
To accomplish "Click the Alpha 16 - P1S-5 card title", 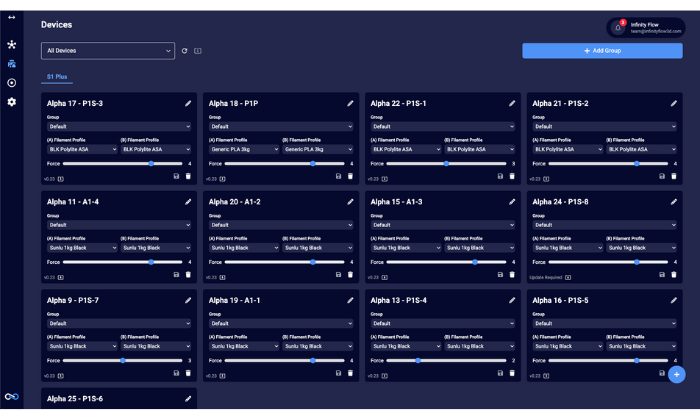I will click(x=560, y=301).
